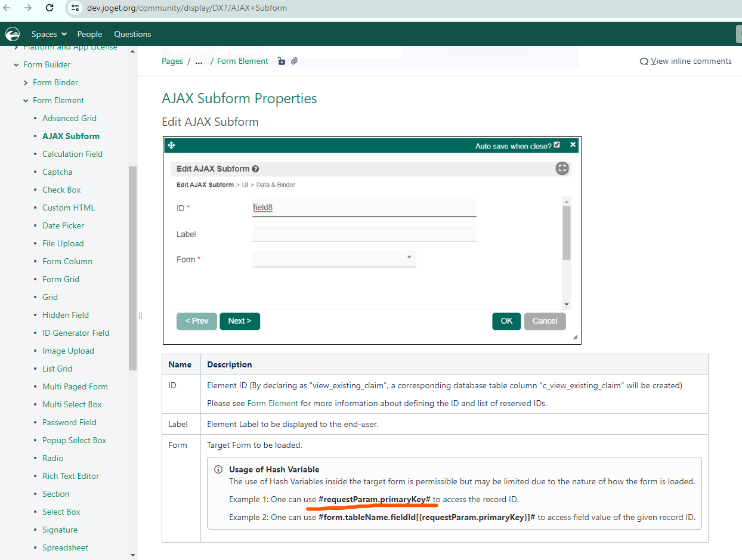The height and width of the screenshot is (560, 742).
Task: Open the Questions menu item
Action: pyautogui.click(x=132, y=34)
